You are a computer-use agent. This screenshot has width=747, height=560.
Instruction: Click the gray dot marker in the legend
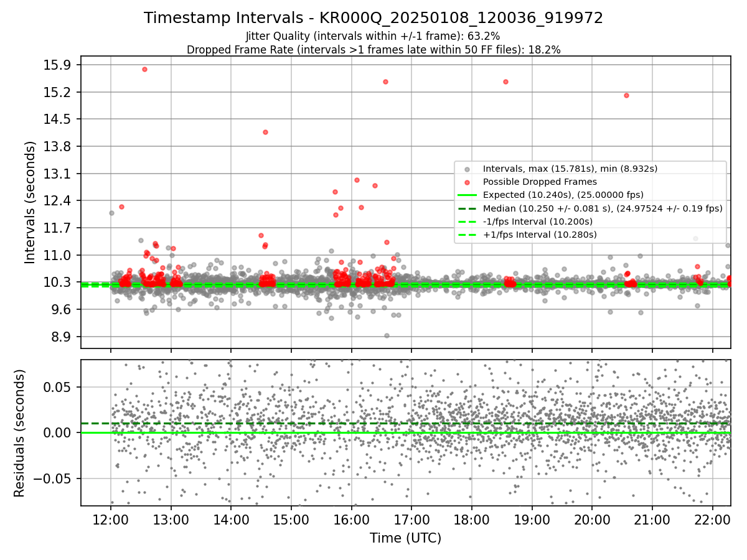pos(467,169)
